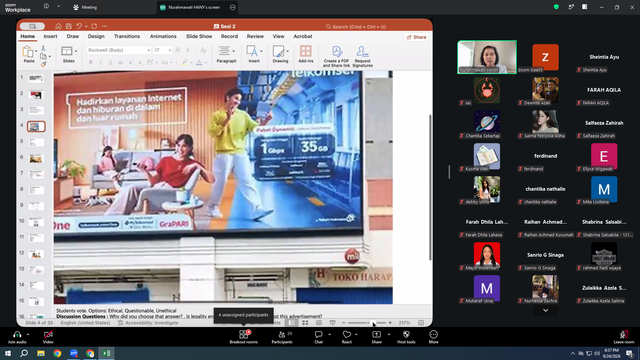The width and height of the screenshot is (640, 360).
Task: Switch to the Meeting tab
Action: point(85,7)
